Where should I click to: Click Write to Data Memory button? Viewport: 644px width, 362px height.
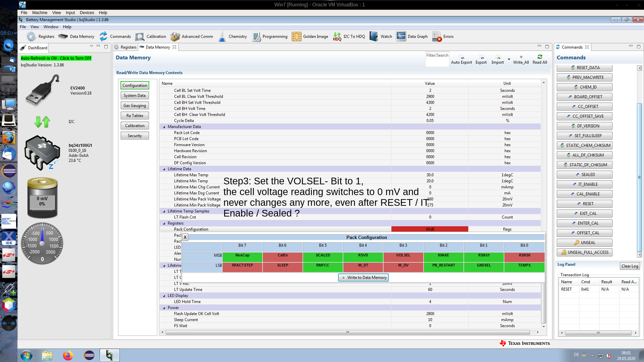click(363, 278)
